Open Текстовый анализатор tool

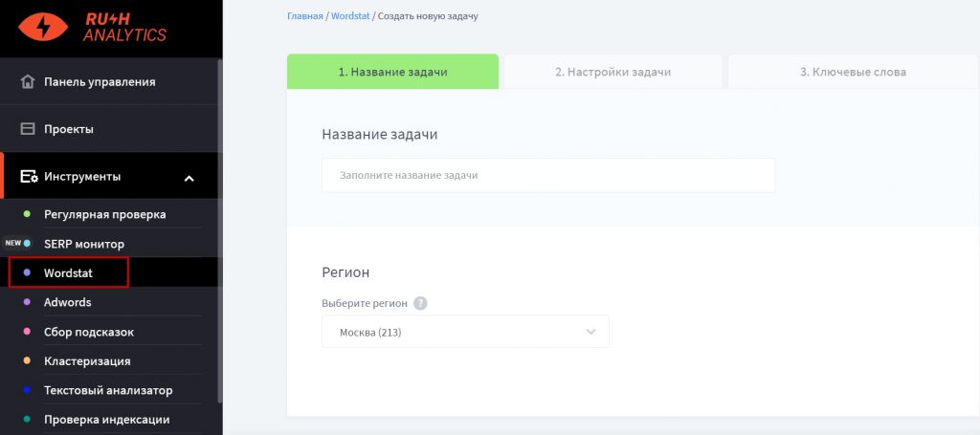[x=108, y=391]
